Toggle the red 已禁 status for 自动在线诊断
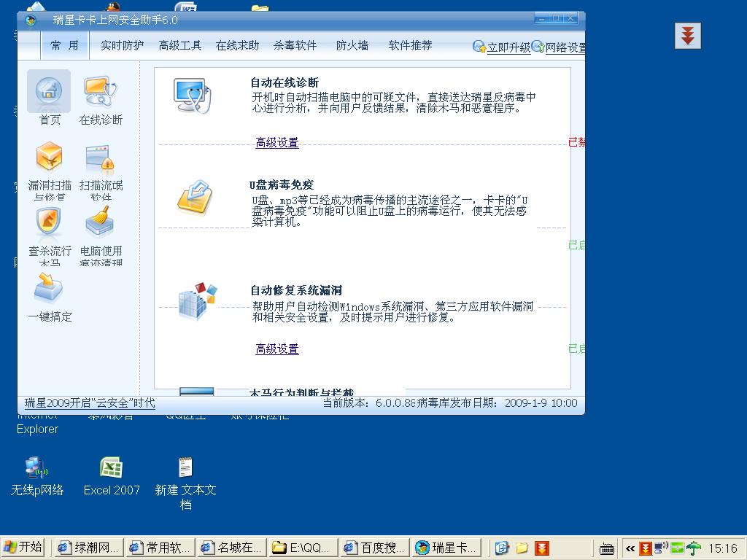Image resolution: width=747 pixels, height=560 pixels. point(576,142)
